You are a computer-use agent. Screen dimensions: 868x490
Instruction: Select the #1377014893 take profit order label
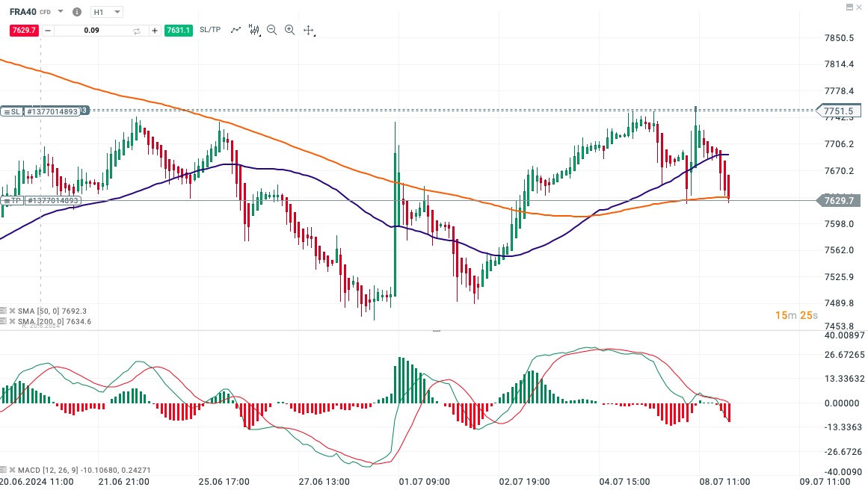click(x=53, y=201)
